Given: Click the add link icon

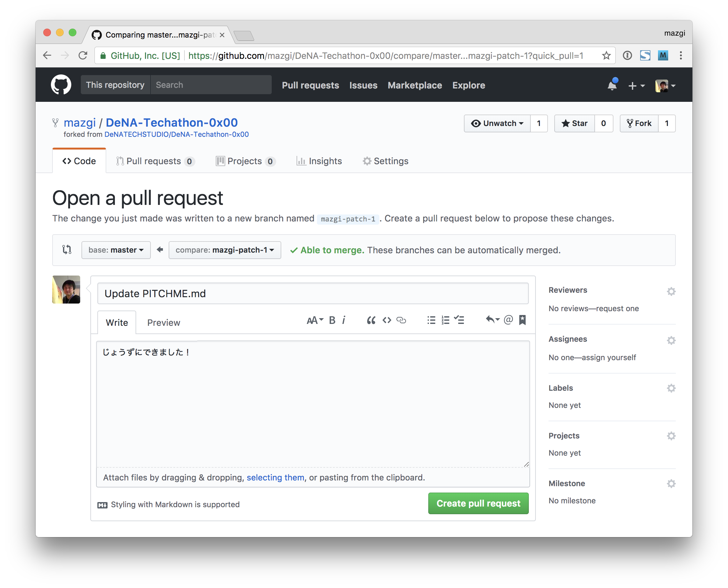Looking at the screenshot, I should coord(401,320).
